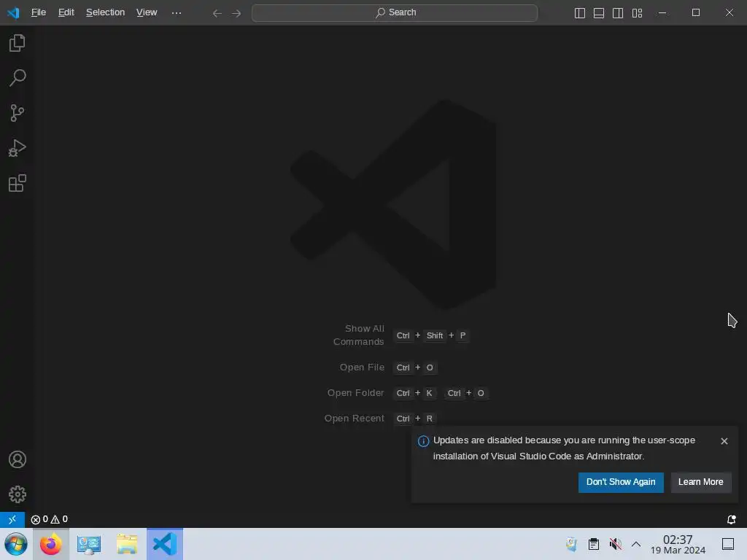
Task: Open the File menu
Action: tap(39, 12)
